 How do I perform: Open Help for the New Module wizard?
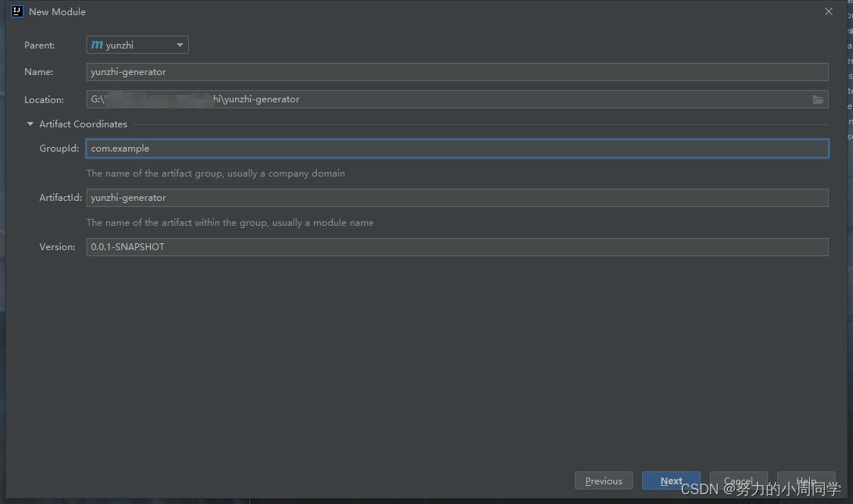point(806,481)
